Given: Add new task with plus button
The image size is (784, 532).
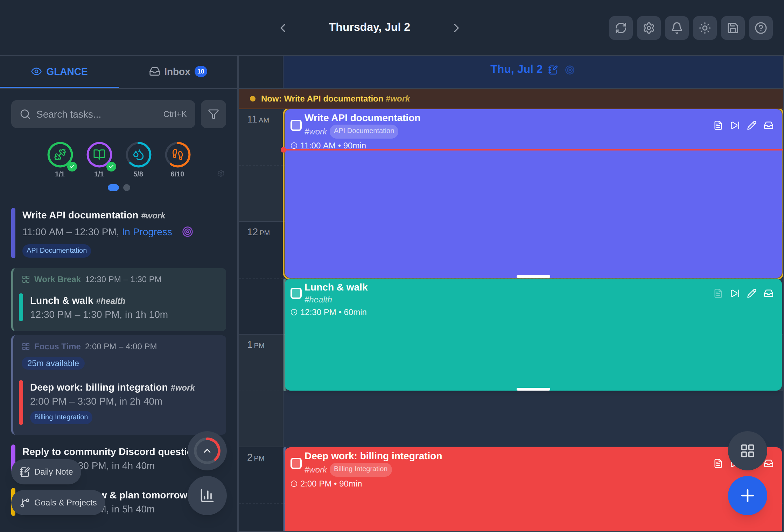Looking at the screenshot, I should pos(747,496).
